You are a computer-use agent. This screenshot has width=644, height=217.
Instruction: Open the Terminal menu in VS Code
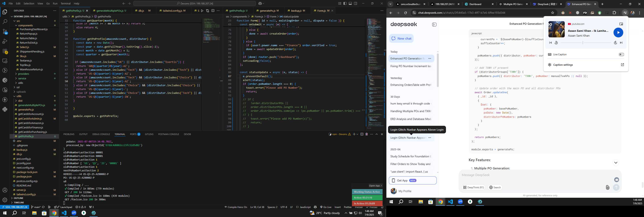(x=65, y=3)
